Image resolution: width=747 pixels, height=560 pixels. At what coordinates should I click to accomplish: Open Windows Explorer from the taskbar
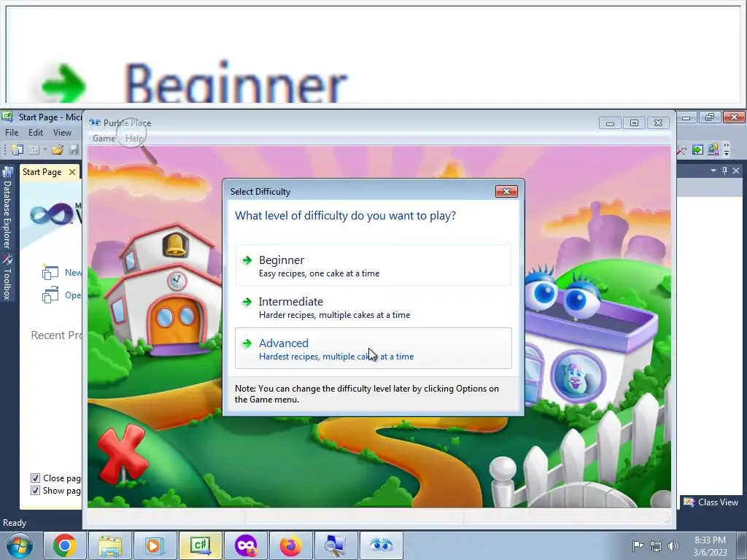[x=109, y=545]
